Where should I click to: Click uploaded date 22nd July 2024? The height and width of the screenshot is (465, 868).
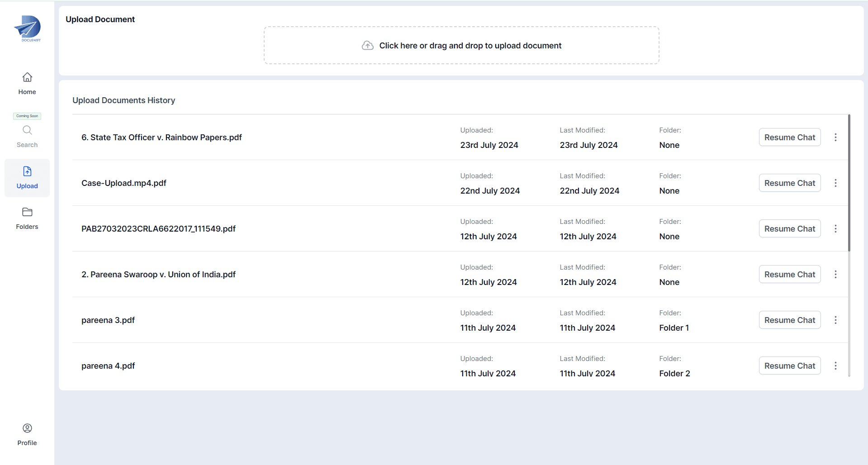coord(490,190)
